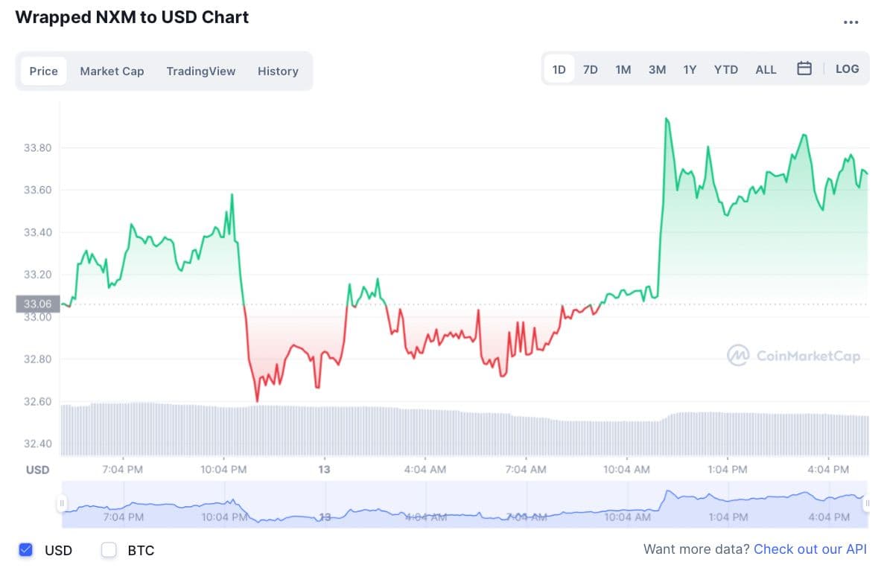This screenshot has width=884, height=588.
Task: Open the calendar date range picker
Action: [804, 69]
